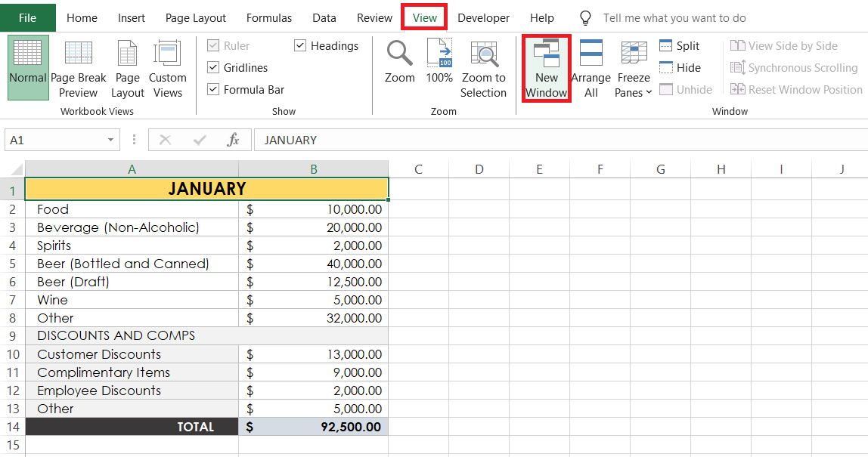Screen dimensions: 868x457
Task: Select the Employee Discounts cell
Action: coord(132,391)
